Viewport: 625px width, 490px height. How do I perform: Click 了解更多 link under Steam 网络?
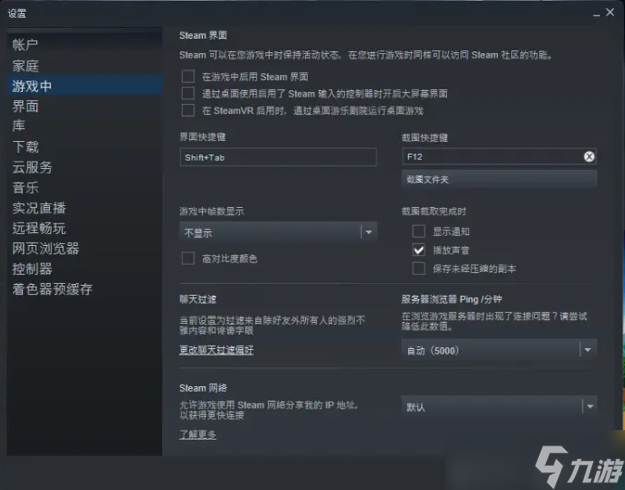tap(198, 435)
